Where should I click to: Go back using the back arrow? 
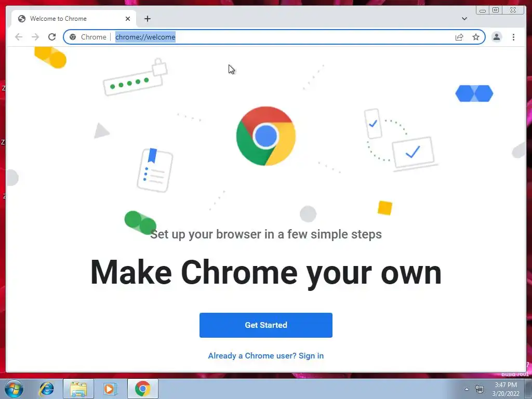[19, 37]
